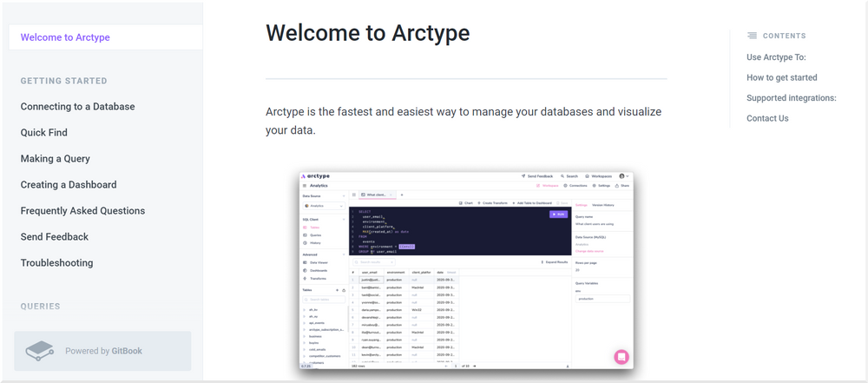Navigate to Creating a Dashboard
The image size is (868, 383).
[x=69, y=185]
